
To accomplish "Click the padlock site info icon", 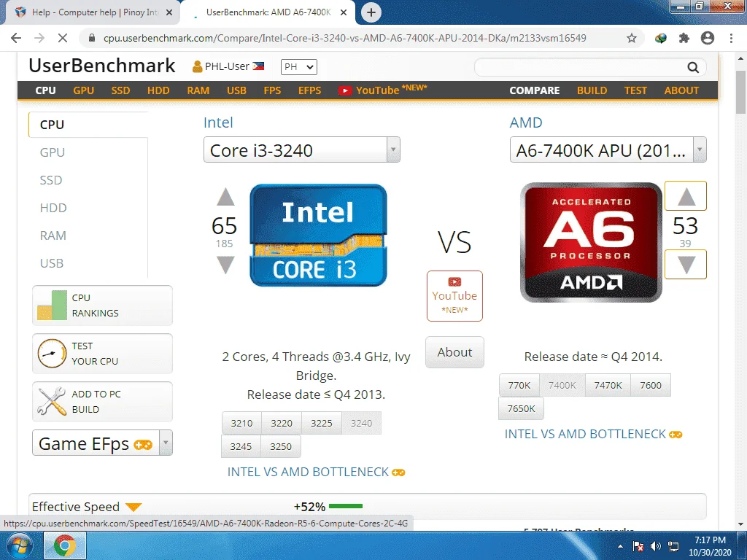I will click(x=92, y=38).
